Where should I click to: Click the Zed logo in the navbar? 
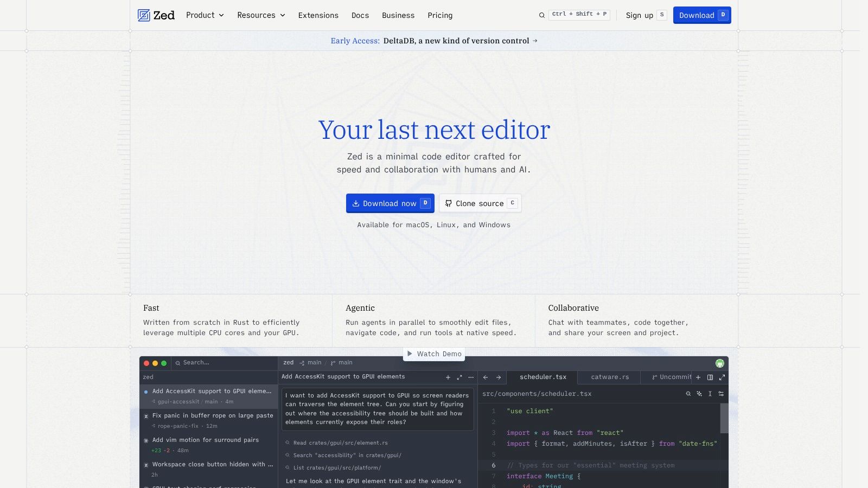[156, 15]
